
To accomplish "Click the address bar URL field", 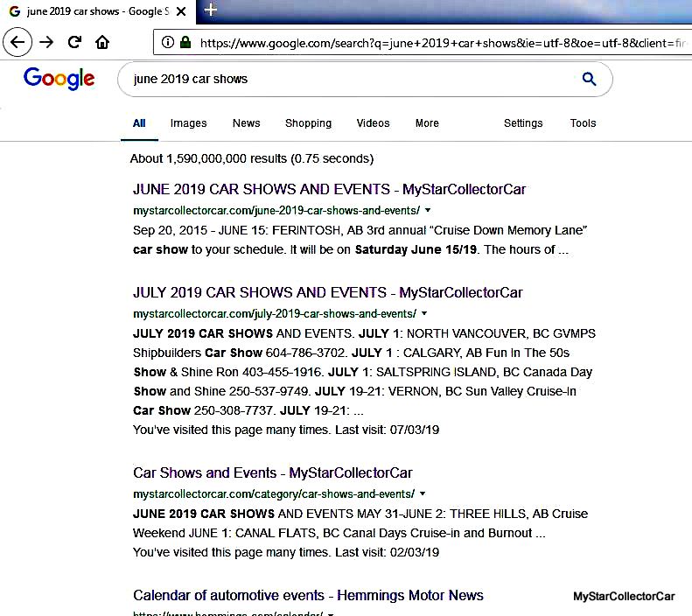I will point(423,42).
